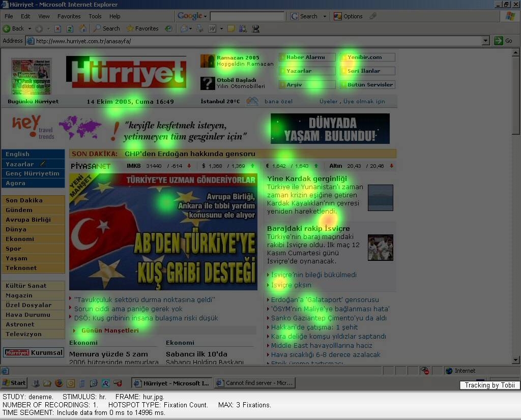The image size is (521, 420).
Task: Click the Yenibir.com button
Action: click(x=367, y=57)
